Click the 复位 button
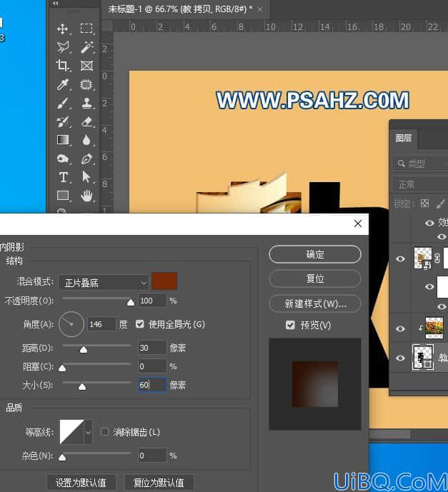 point(315,278)
